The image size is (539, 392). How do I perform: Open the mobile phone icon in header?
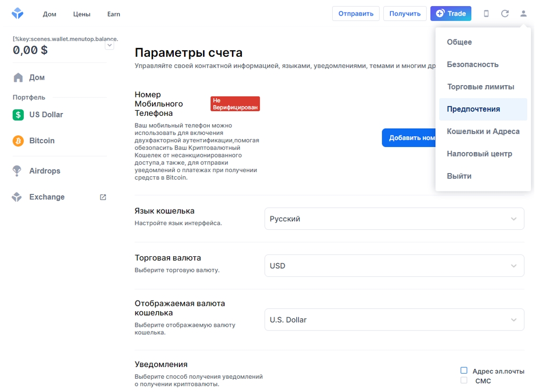coord(486,13)
